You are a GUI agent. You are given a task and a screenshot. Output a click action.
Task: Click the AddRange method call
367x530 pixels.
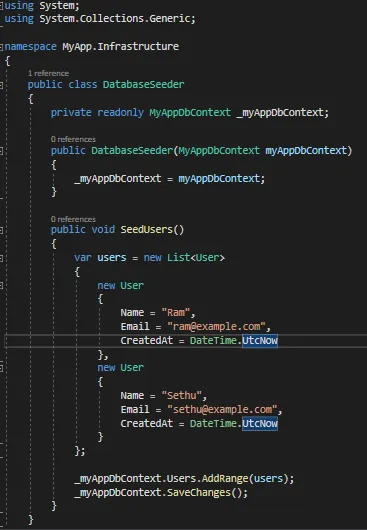225,479
